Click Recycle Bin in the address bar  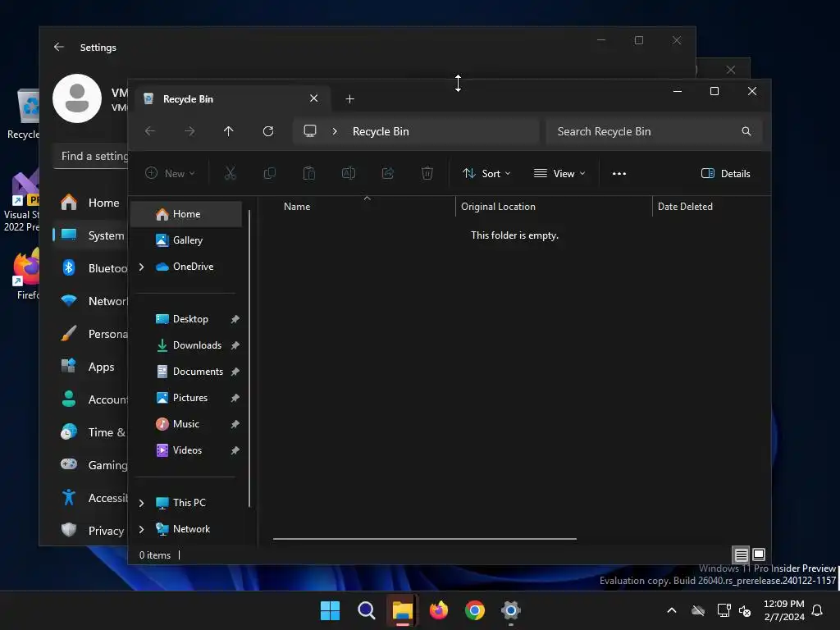(381, 131)
